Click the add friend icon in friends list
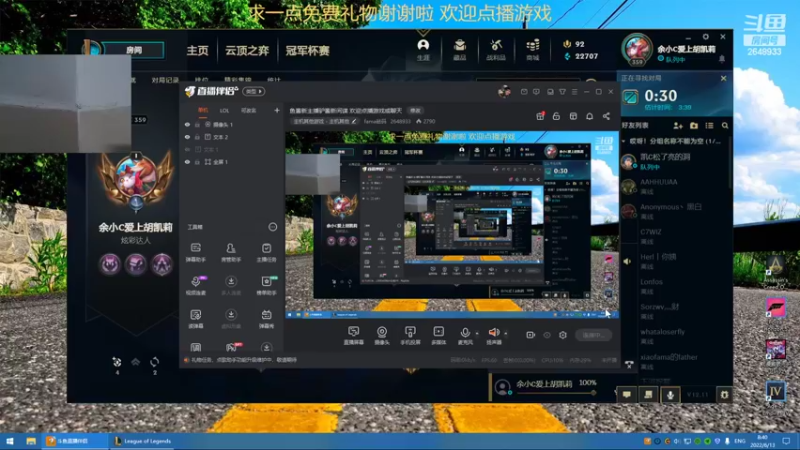This screenshot has height=450, width=800. (x=678, y=126)
